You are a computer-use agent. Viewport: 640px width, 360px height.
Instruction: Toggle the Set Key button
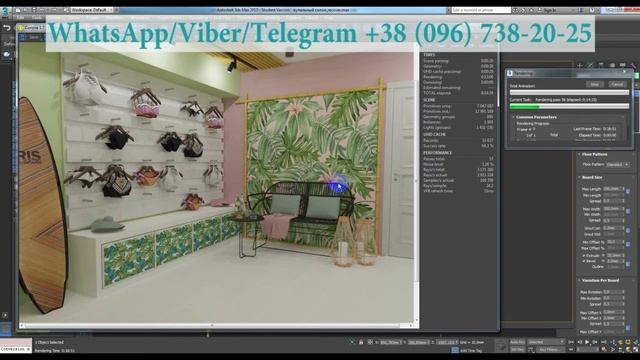(518, 350)
